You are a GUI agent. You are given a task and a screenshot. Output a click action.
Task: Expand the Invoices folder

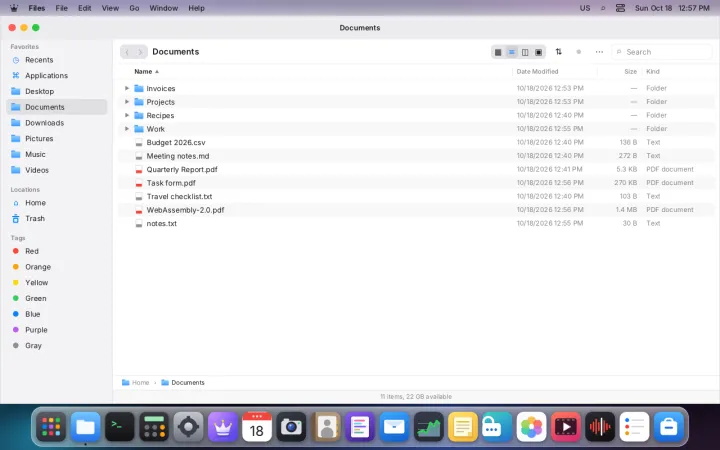127,88
